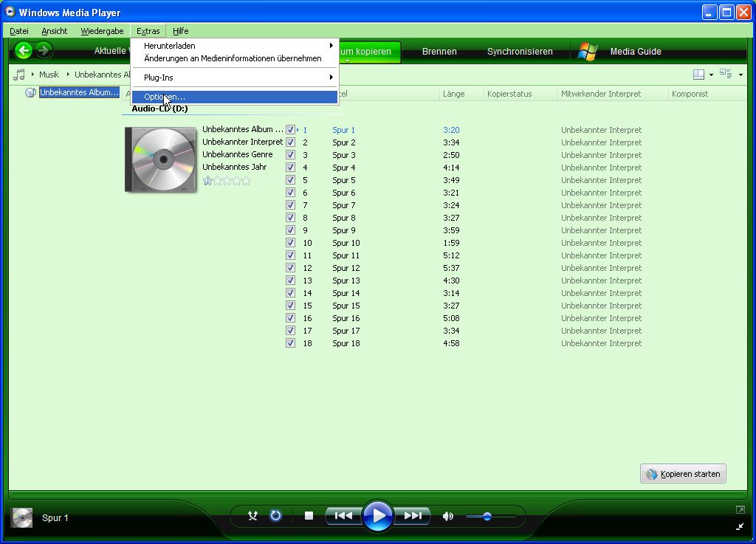This screenshot has width=756, height=544.
Task: Click the CD album art thumbnail
Action: coord(160,159)
